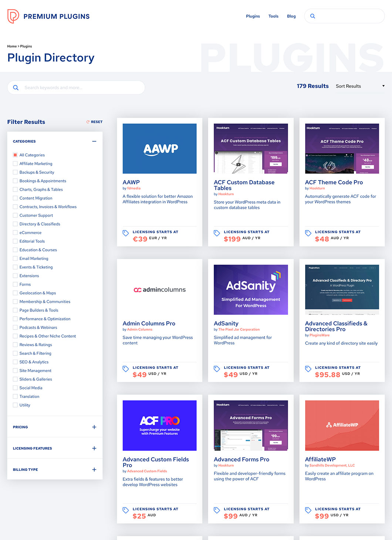
Task: Open the Hookturn author link under ACF Theme Code Pro
Action: tap(317, 188)
